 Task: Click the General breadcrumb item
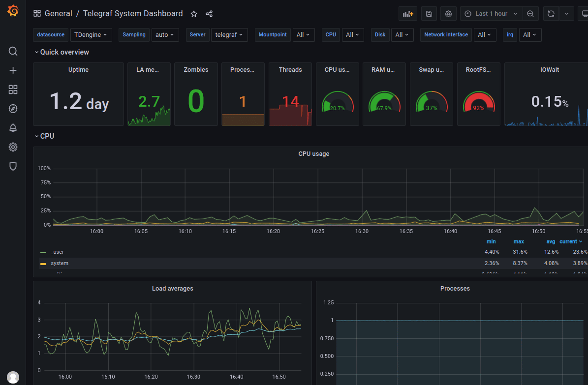pyautogui.click(x=59, y=13)
